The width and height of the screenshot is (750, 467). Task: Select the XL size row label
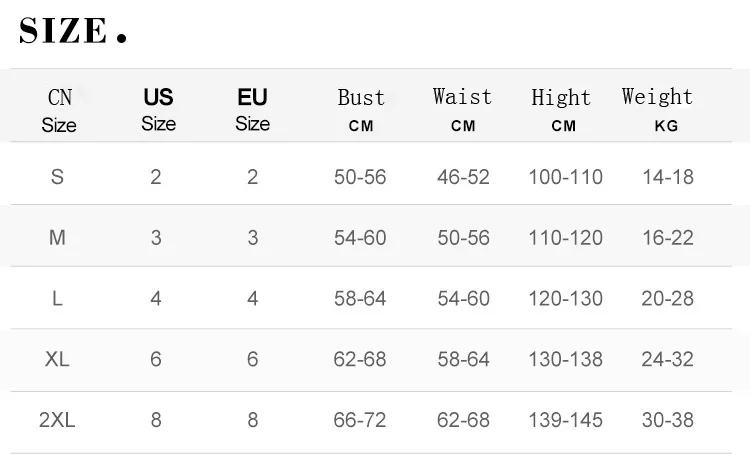click(x=57, y=359)
